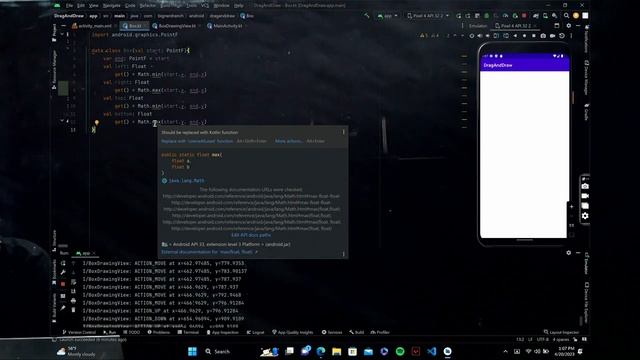Open the File menu
640x360 pixels.
pyautogui.click(x=69, y=6)
